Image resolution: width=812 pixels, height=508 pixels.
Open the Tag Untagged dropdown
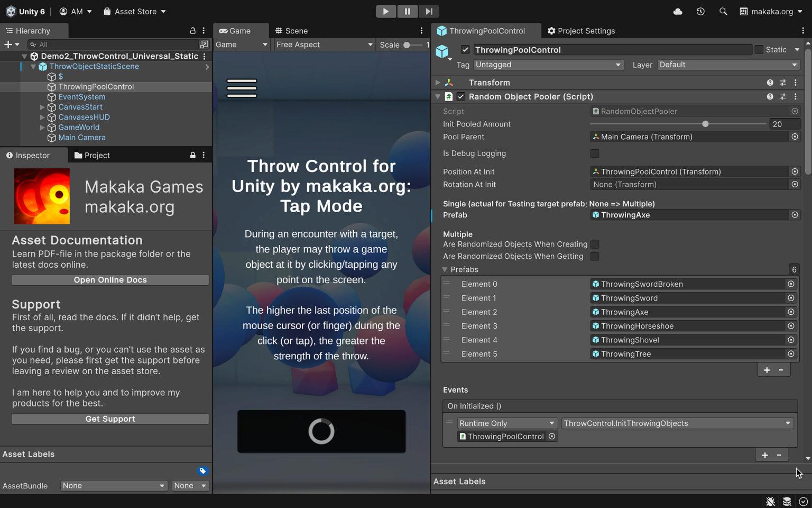click(x=548, y=65)
